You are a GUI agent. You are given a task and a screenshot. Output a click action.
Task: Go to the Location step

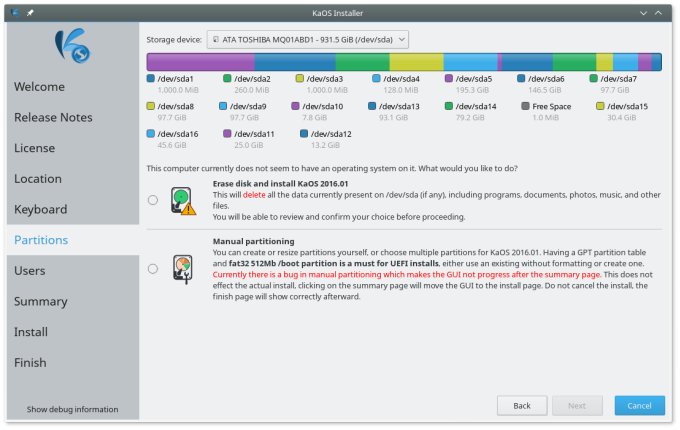pyautogui.click(x=38, y=179)
